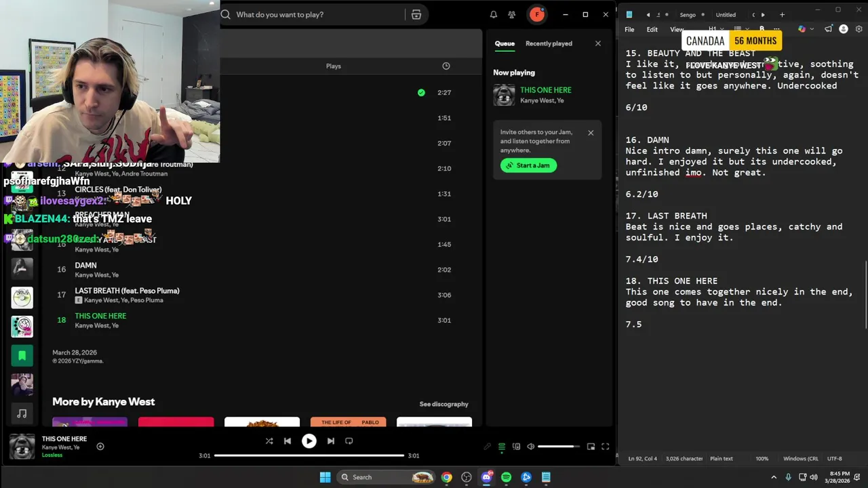This screenshot has height=488, width=868.
Task: Open Spotify notifications bell
Action: (494, 14)
